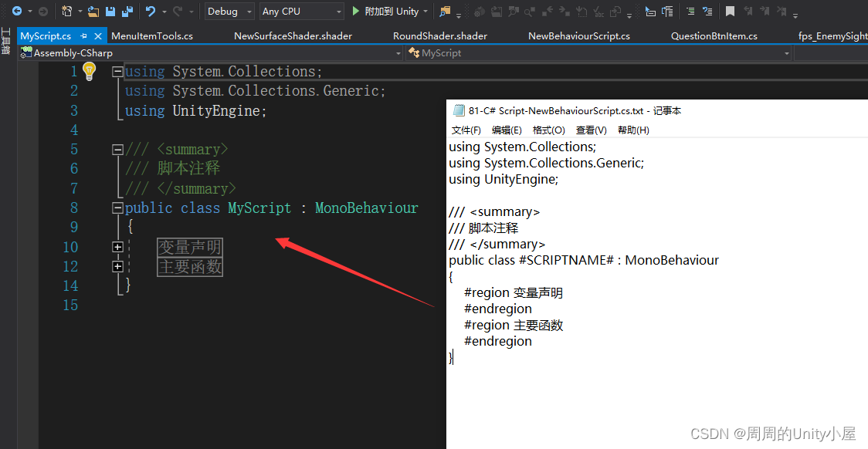Open the Assembly-CSharp project dropdown
The width and height of the screenshot is (868, 449).
pyautogui.click(x=211, y=53)
